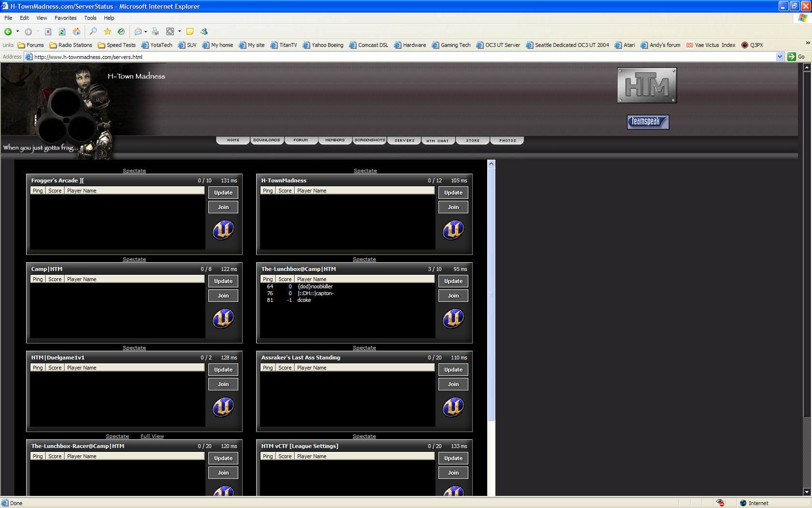
Task: Click the page scrollbar down arrow
Action: 807,492
